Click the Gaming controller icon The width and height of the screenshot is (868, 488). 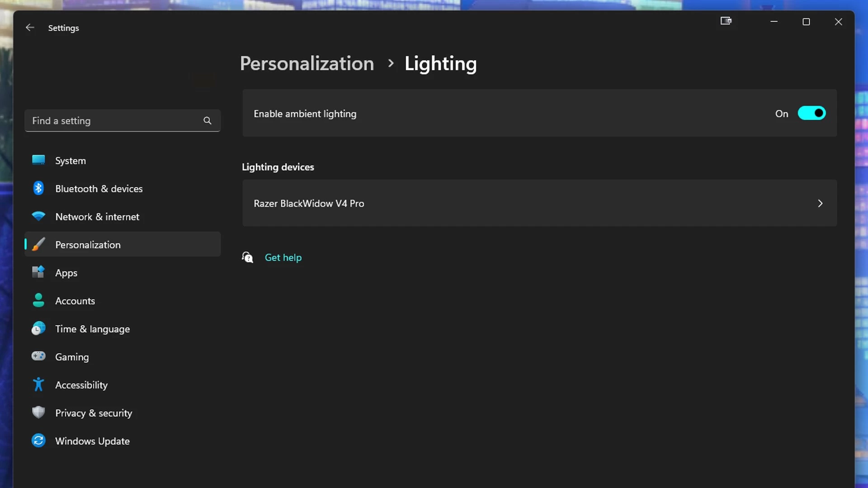point(38,357)
